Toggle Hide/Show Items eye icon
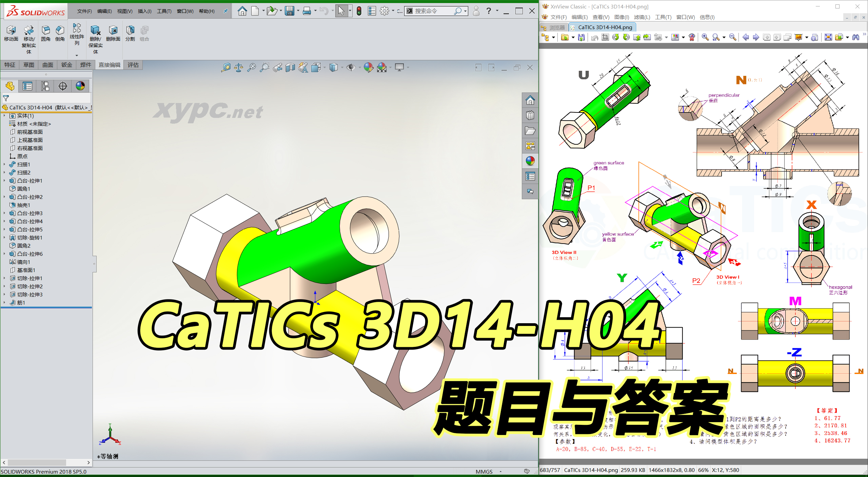 pos(351,67)
